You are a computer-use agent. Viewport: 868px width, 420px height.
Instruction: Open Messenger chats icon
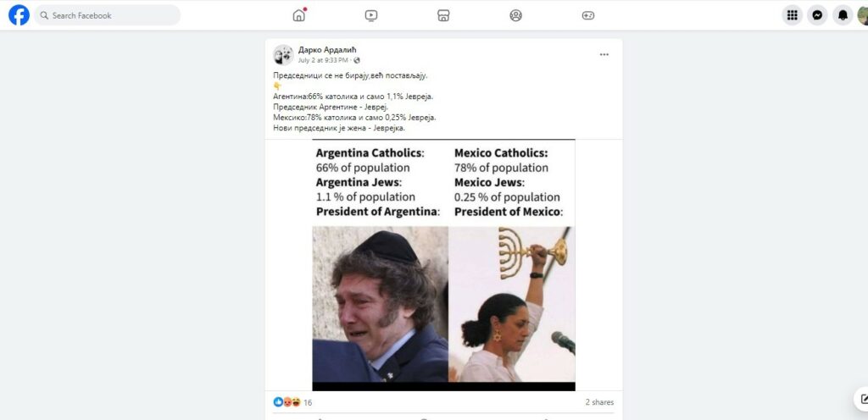pyautogui.click(x=817, y=15)
